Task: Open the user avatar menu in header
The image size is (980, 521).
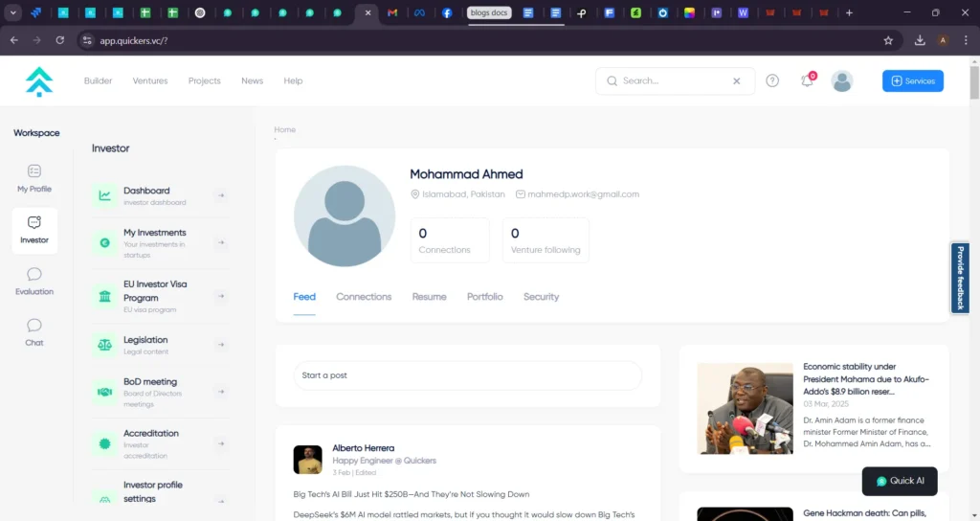Action: [842, 81]
